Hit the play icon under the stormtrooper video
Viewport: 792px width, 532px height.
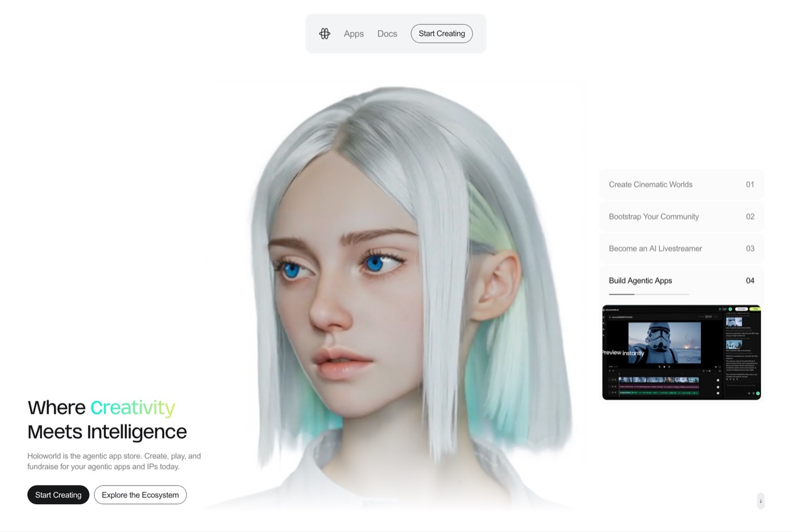(x=664, y=367)
